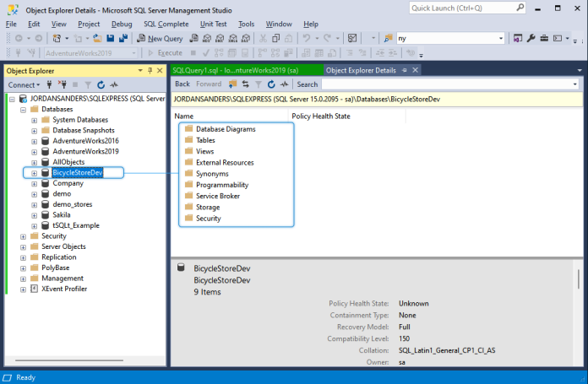Click the Solution Explorer window icon

[x=518, y=38]
